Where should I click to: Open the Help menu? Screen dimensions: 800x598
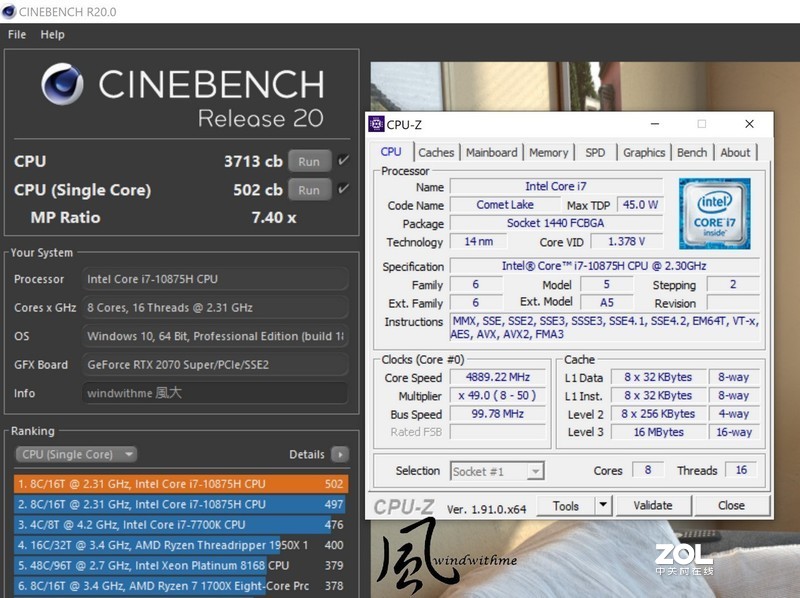coord(52,34)
